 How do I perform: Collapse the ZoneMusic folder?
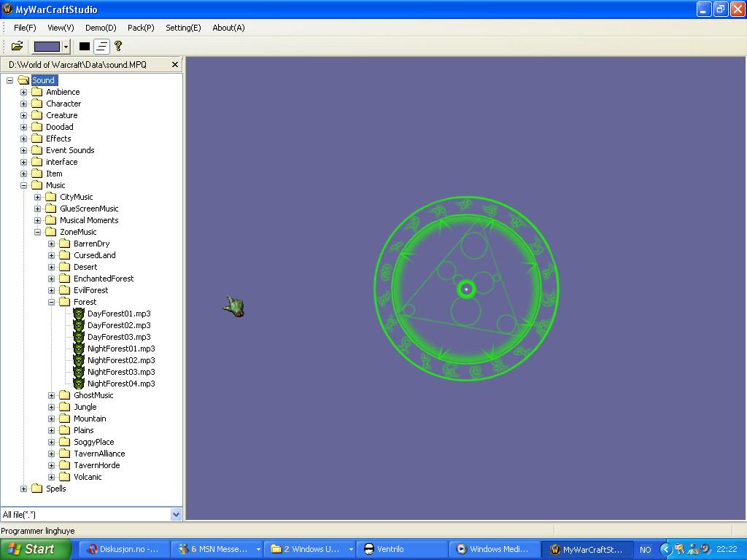[37, 232]
